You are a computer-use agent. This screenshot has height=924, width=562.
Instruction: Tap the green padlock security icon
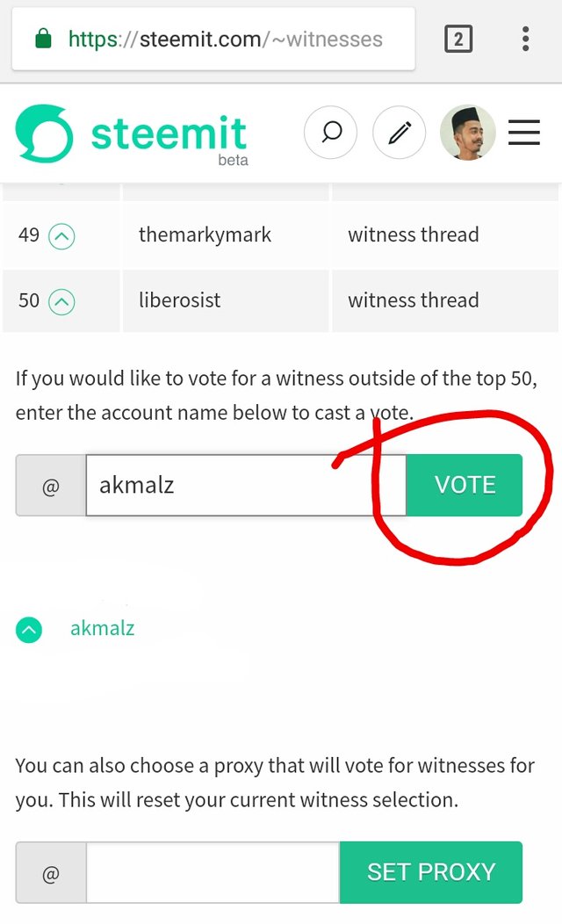pos(44,39)
